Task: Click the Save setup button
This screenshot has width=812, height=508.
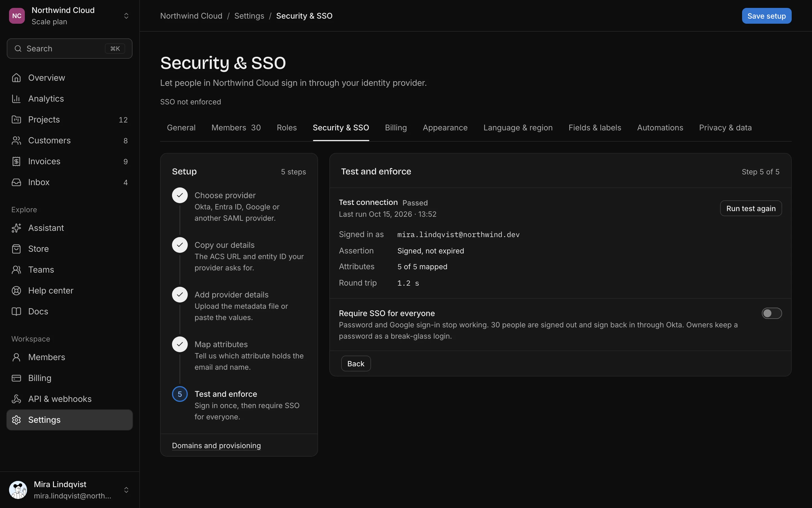Action: click(766, 16)
